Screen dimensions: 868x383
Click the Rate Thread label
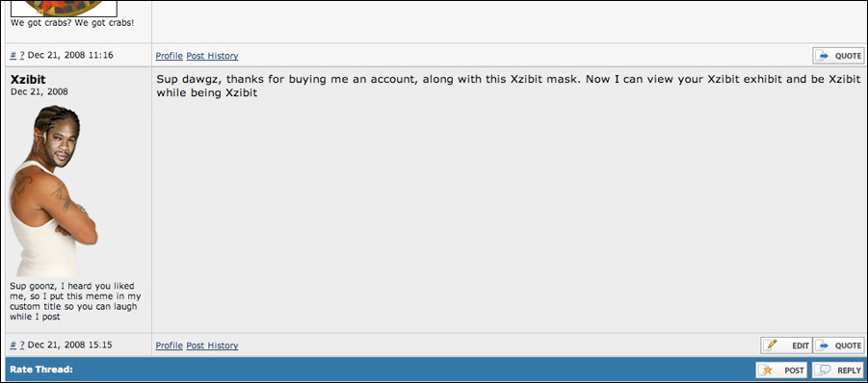point(41,370)
